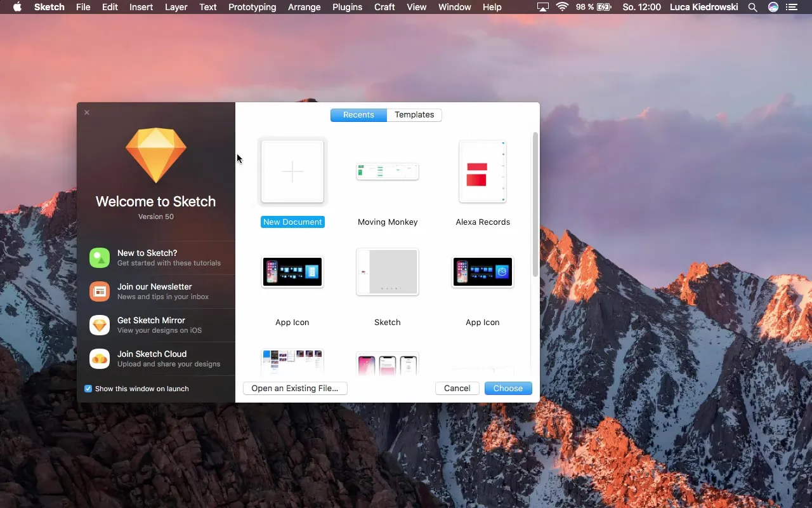Click the clock showing So. 12:00
Screen dimensions: 812x508
pyautogui.click(x=642, y=7)
